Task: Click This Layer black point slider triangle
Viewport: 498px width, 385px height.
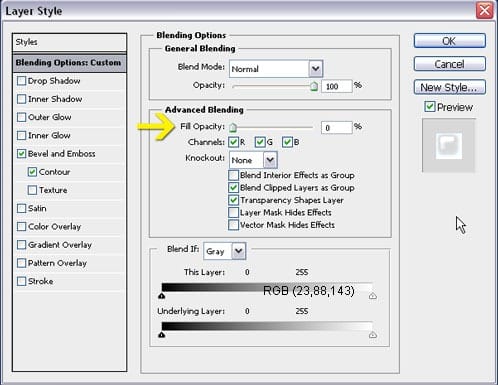Action: point(162,296)
